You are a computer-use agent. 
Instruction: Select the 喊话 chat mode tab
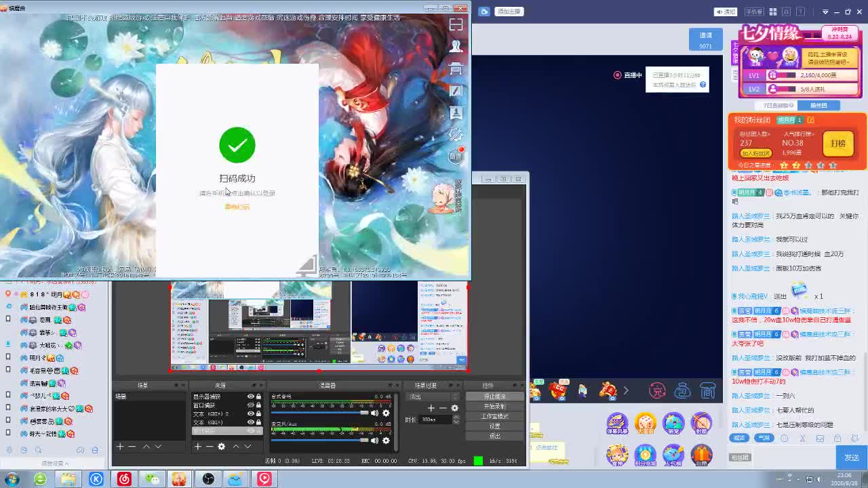[740, 438]
